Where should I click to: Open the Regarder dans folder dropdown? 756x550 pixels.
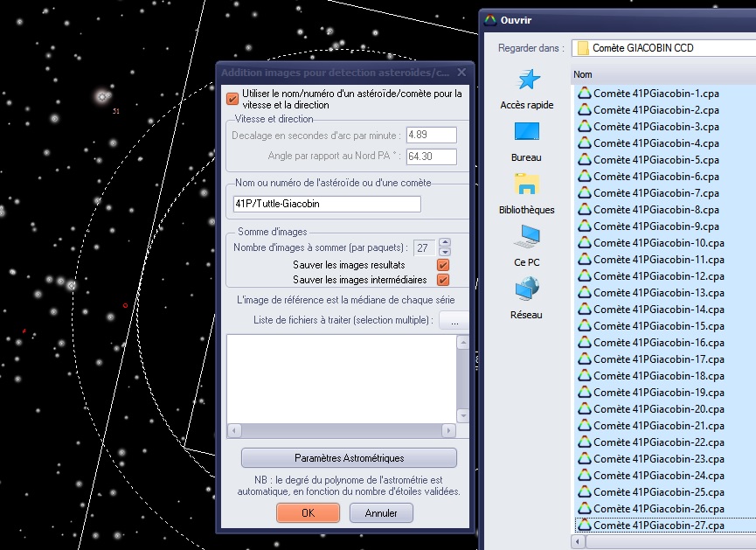664,48
